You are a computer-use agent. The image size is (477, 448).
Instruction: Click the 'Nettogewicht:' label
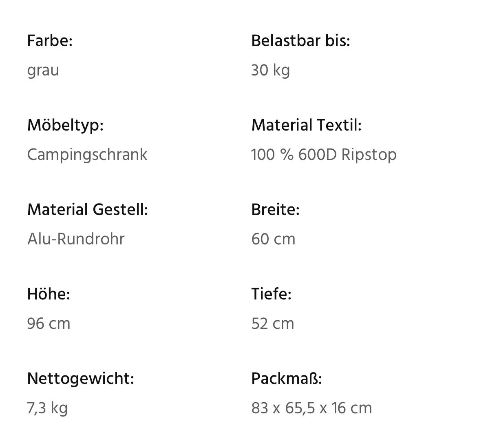[80, 378]
